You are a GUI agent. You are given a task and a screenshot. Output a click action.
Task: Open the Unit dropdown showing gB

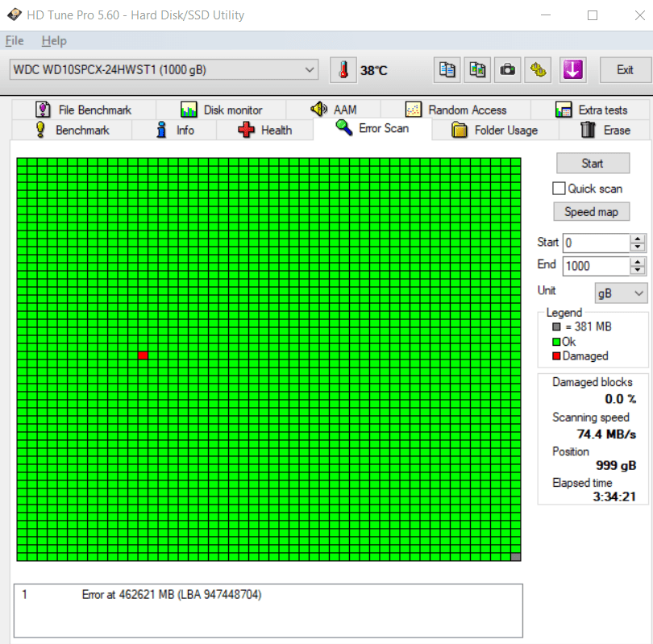tap(621, 292)
